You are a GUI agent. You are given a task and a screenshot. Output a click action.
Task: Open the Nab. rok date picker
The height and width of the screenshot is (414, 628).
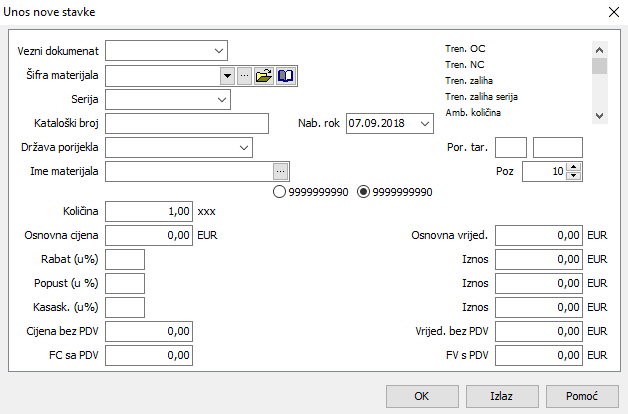click(x=425, y=123)
